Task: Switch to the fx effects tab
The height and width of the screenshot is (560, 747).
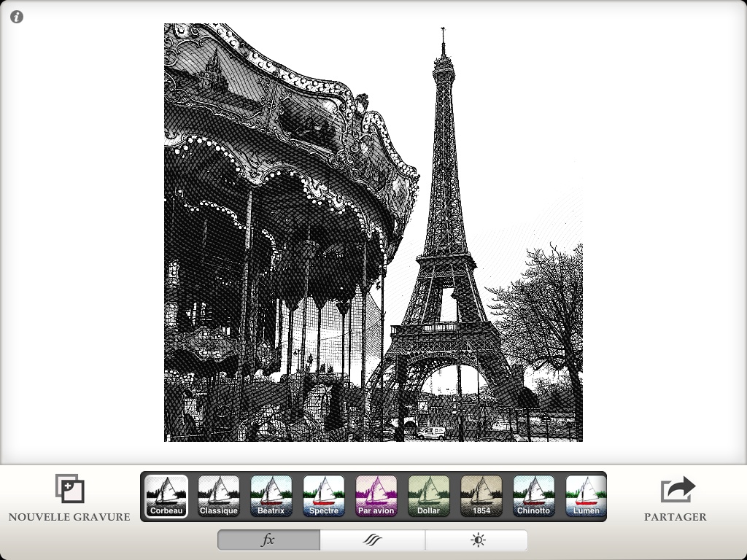Action: point(268,540)
